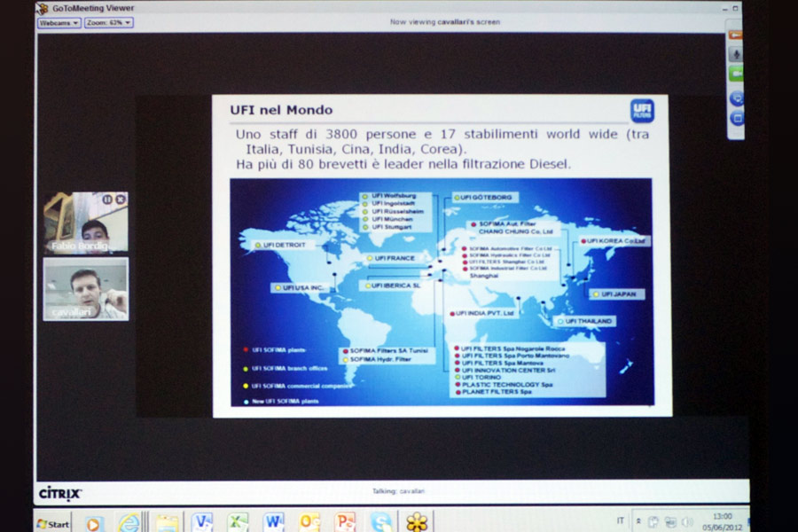
Task: Click the "UFI Wolfsburg" entry
Action: pos(394,195)
